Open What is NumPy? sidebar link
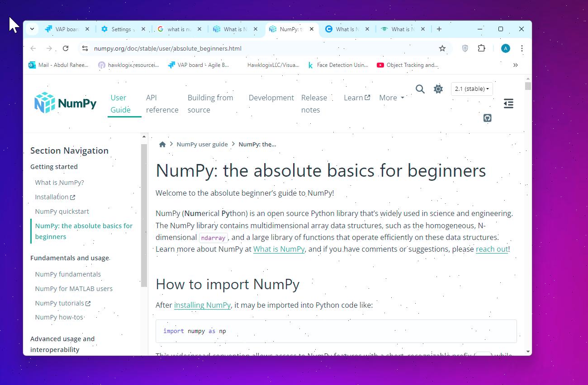This screenshot has width=588, height=385. (x=59, y=183)
